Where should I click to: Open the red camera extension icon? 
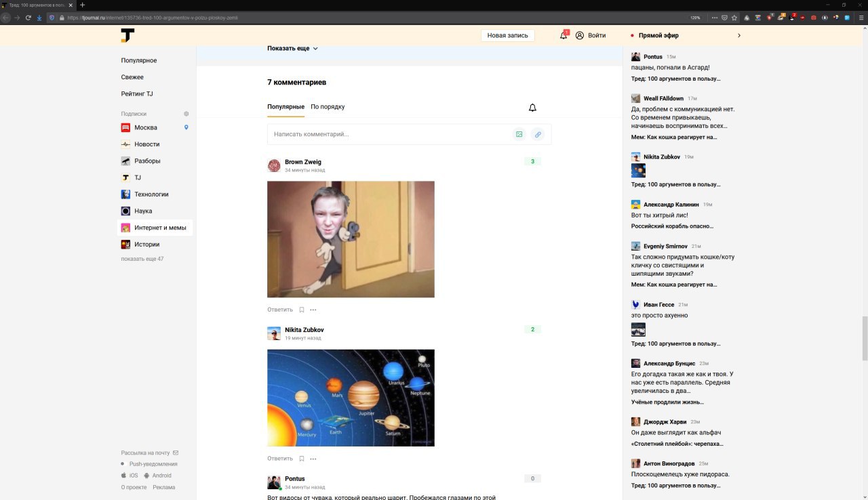pyautogui.click(x=814, y=18)
